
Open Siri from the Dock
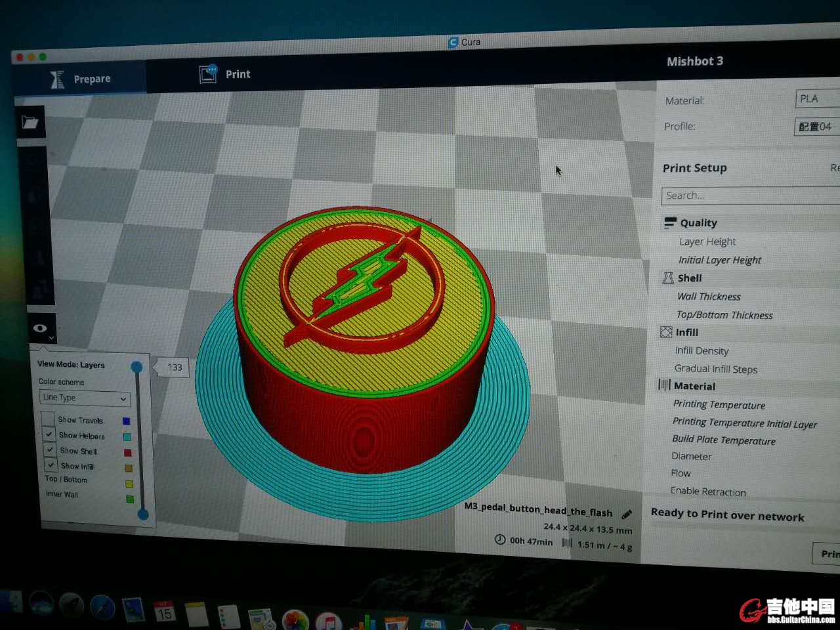pyautogui.click(x=41, y=604)
